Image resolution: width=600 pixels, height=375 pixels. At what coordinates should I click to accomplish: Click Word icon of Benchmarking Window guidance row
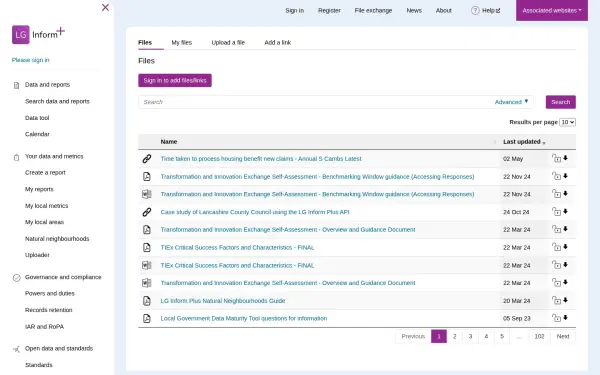tap(147, 194)
